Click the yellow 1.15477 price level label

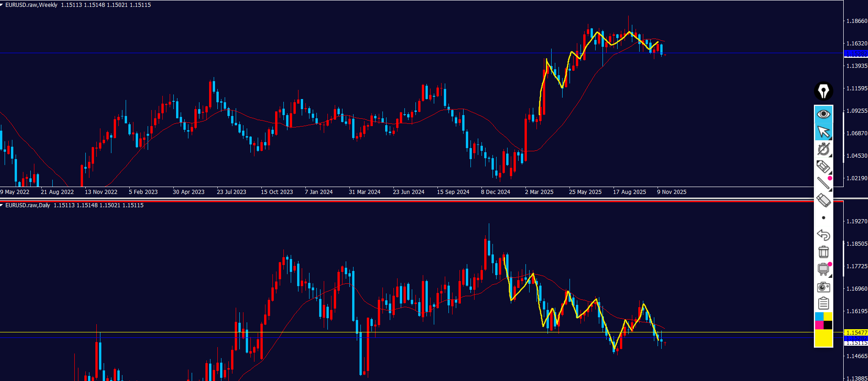pos(856,332)
